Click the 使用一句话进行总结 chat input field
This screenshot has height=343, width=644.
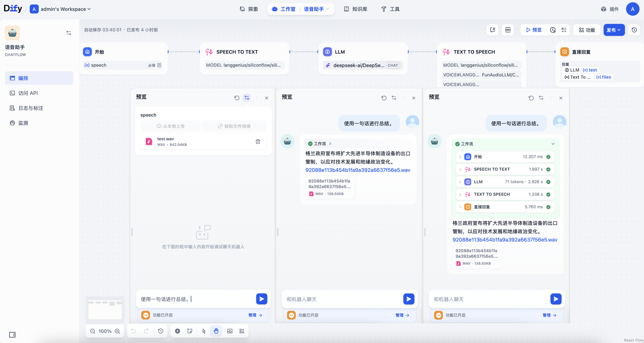tap(195, 299)
